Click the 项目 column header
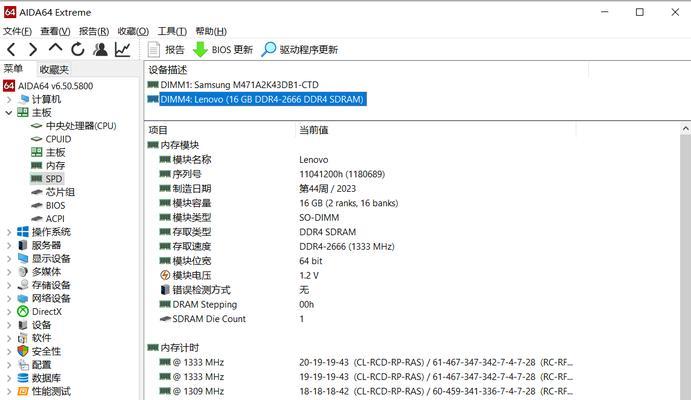The width and height of the screenshot is (691, 400). tap(158, 130)
